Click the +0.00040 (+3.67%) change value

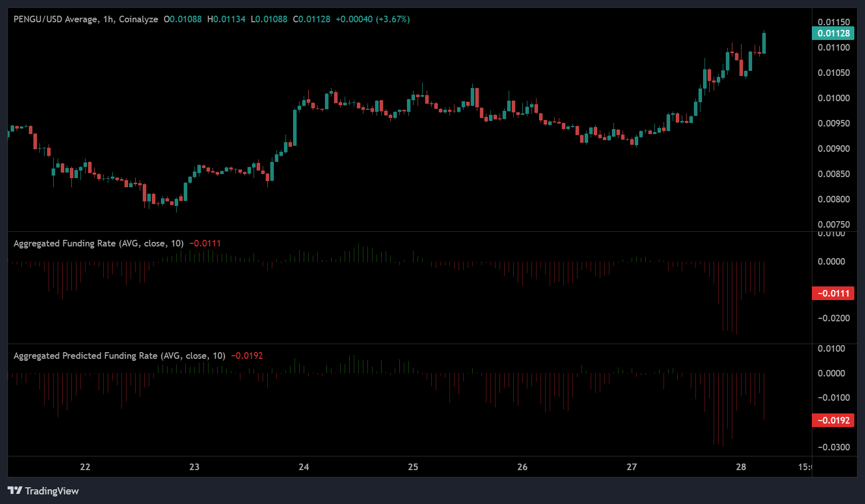(x=373, y=19)
